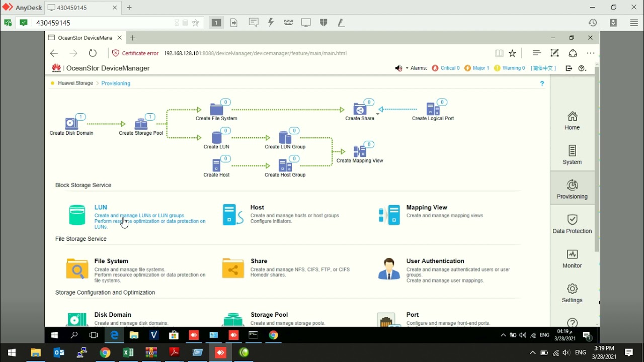Image resolution: width=644 pixels, height=362 pixels.
Task: Open DeviceManager header help menu
Action: [x=582, y=68]
